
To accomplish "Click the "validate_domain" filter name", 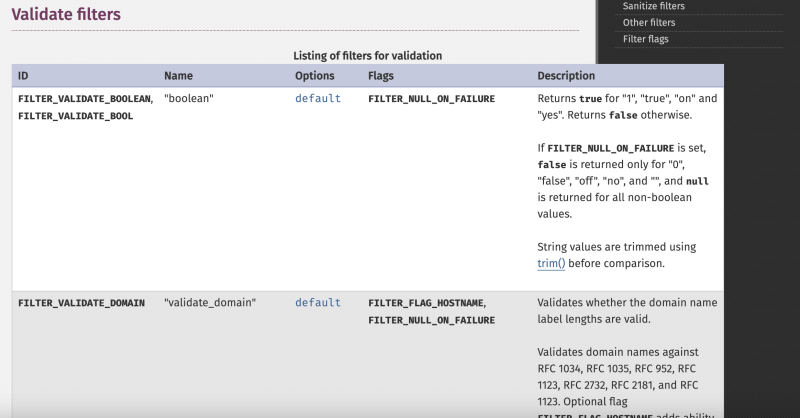I will pyautogui.click(x=209, y=303).
